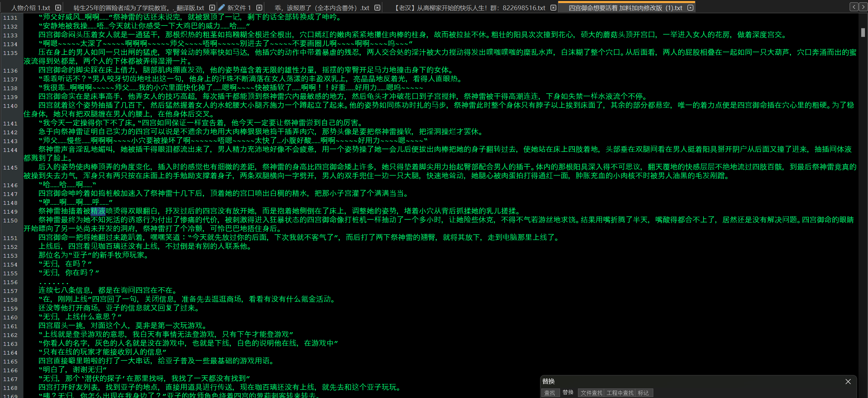Click the pencil icon on 新文件 1 tab
The image size is (868, 398).
click(x=221, y=7)
